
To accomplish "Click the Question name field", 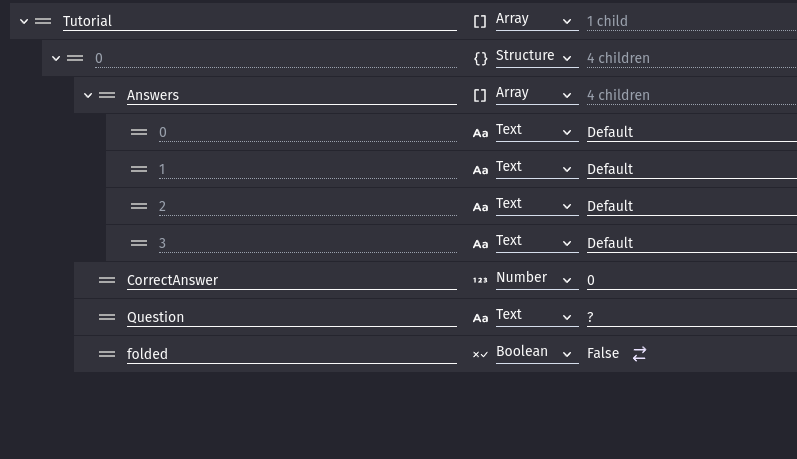I will coord(290,317).
